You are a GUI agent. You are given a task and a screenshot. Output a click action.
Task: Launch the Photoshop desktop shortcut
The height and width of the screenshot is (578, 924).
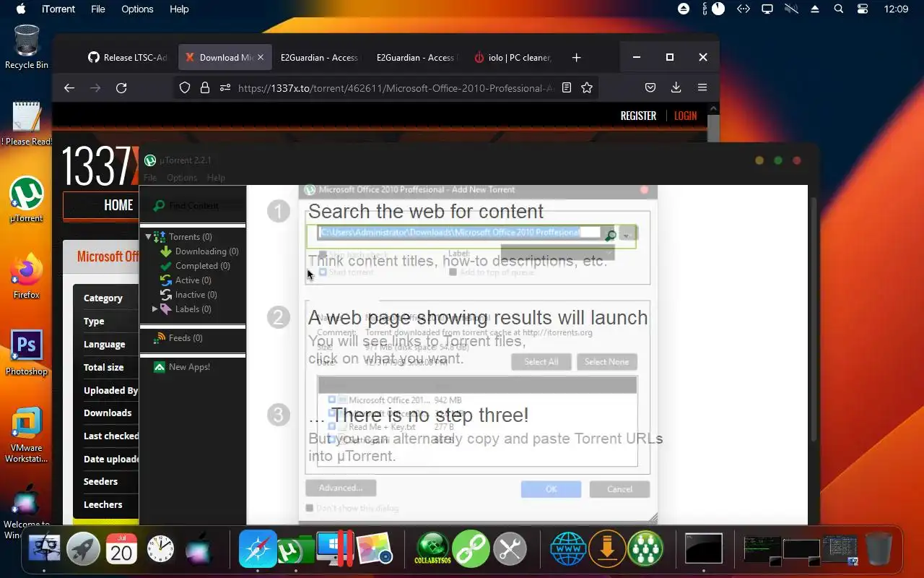pos(27,353)
